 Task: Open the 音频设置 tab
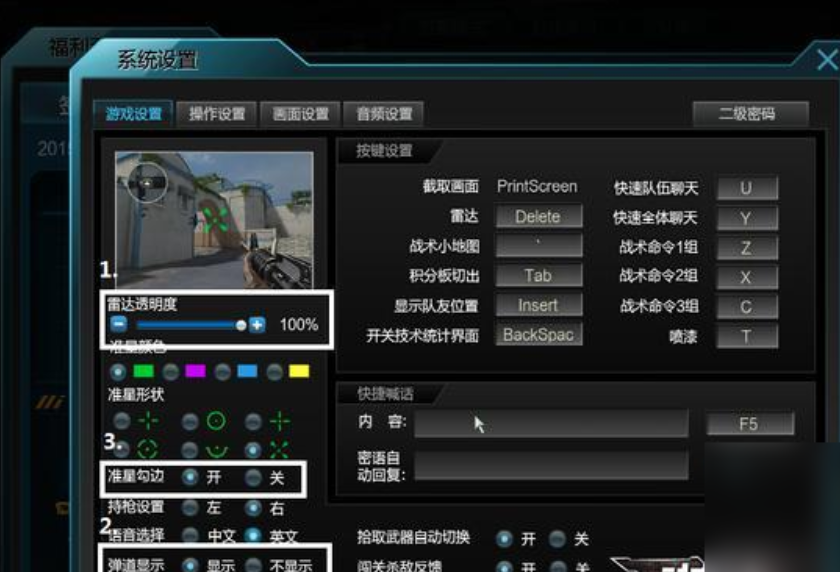384,114
